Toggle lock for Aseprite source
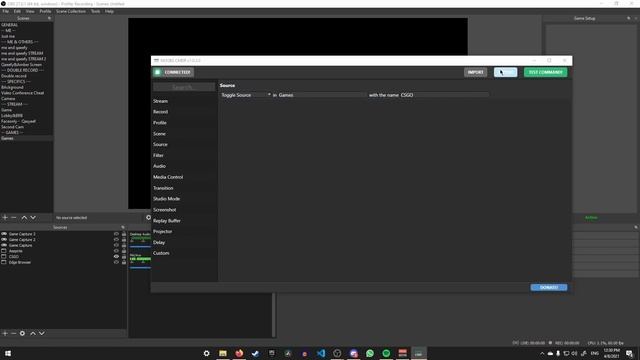The width and height of the screenshot is (640, 360). tap(124, 251)
